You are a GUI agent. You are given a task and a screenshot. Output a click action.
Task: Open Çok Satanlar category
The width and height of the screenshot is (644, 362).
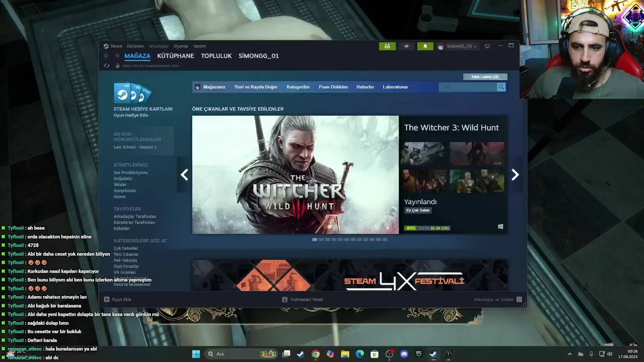tap(126, 248)
